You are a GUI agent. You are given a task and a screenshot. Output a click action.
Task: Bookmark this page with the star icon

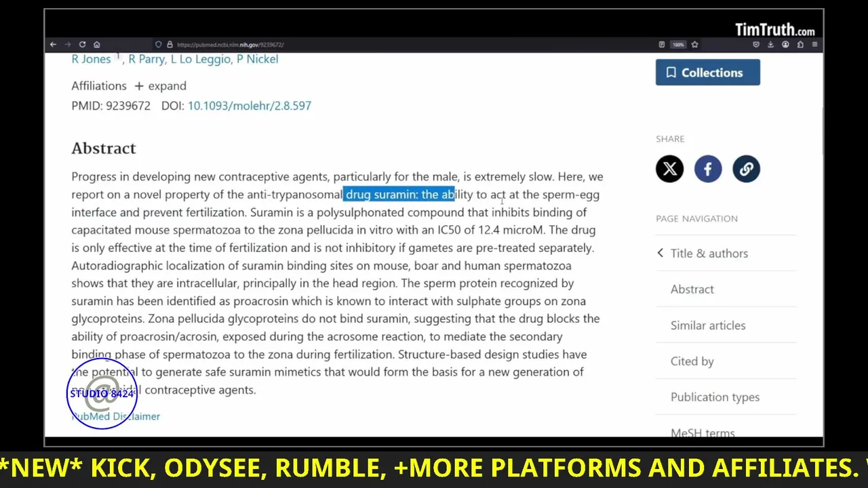pyautogui.click(x=694, y=45)
